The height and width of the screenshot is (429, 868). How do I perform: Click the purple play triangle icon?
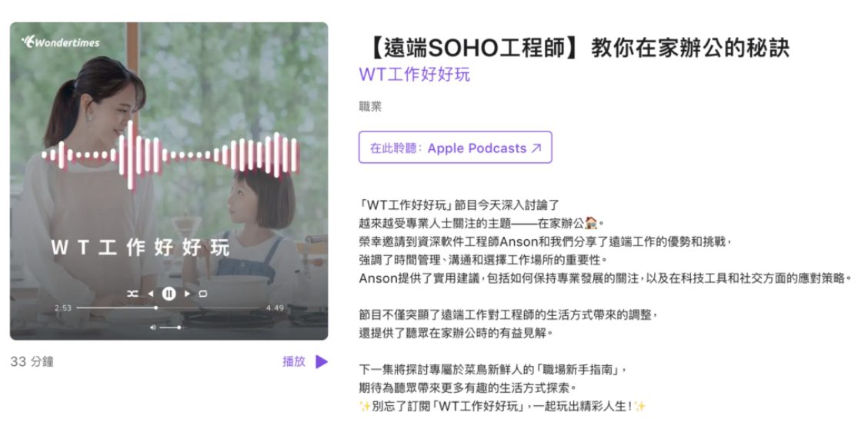pyautogui.click(x=322, y=361)
